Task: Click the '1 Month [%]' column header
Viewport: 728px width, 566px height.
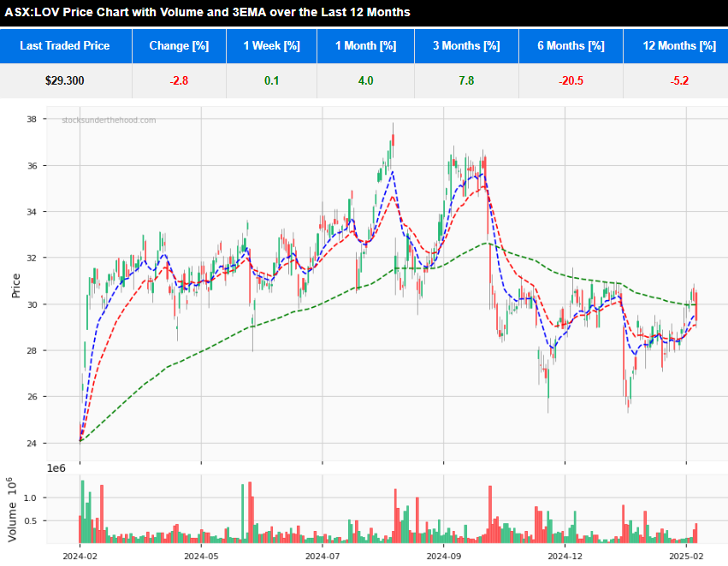Action: [366, 46]
